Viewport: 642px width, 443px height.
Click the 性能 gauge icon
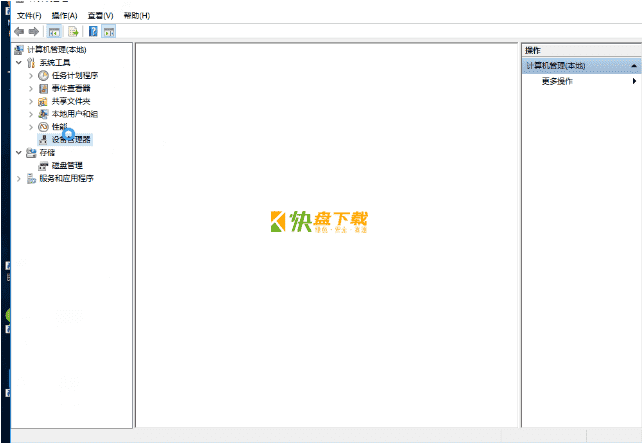coord(43,127)
